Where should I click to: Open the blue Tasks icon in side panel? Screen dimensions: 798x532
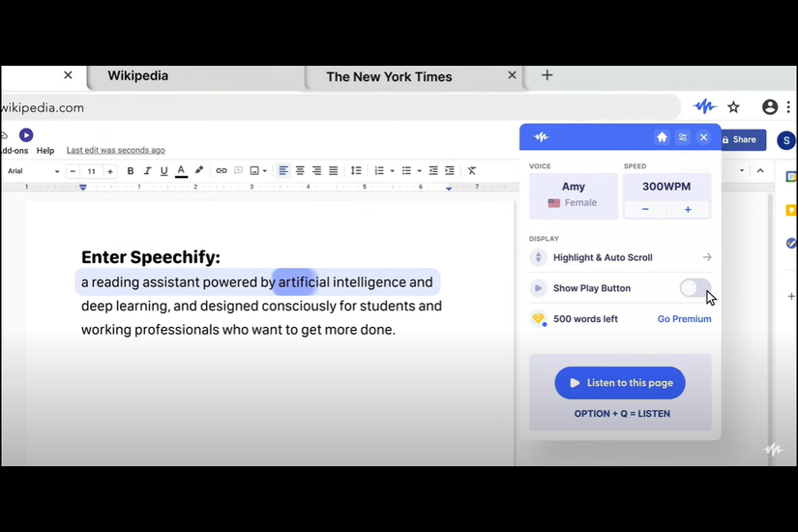click(791, 244)
